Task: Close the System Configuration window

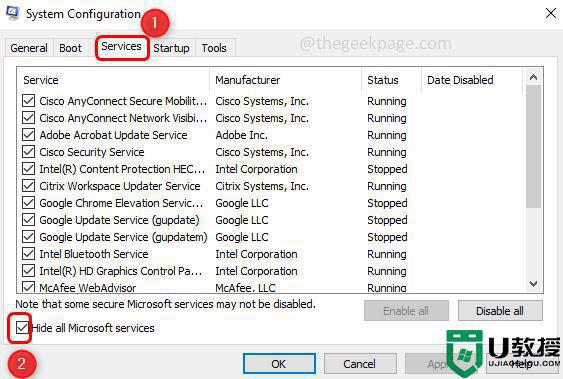Action: [551, 14]
